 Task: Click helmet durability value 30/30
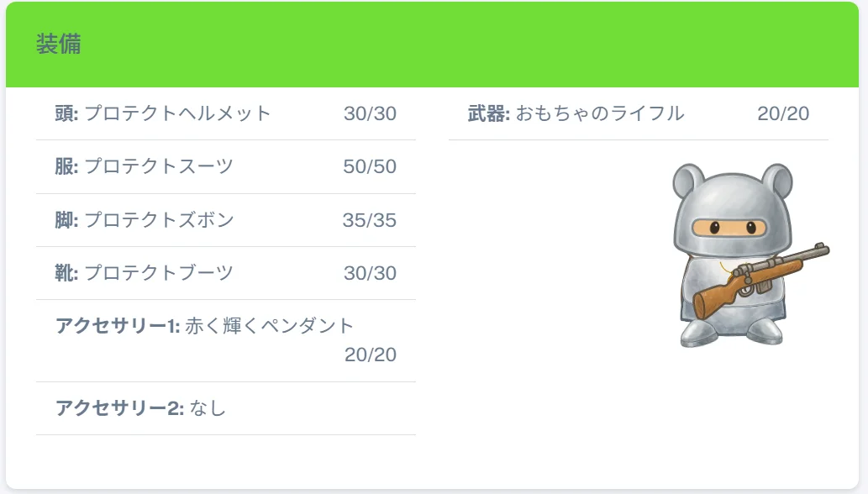click(x=370, y=113)
